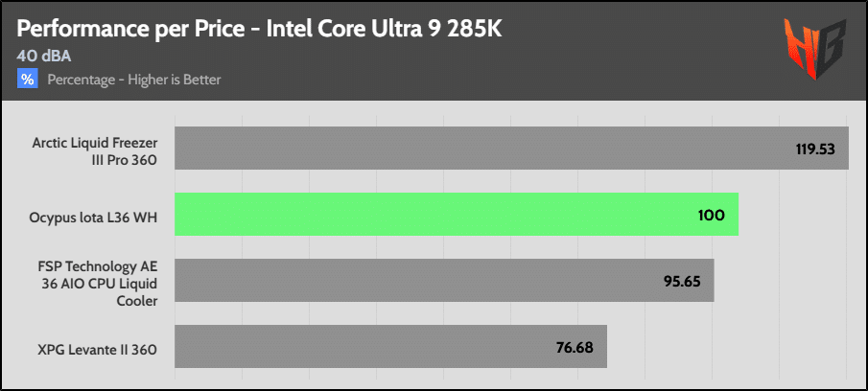The image size is (868, 391).
Task: Click the Arctic Liquid Freezer III Pro 360 label
Action: [x=95, y=152]
